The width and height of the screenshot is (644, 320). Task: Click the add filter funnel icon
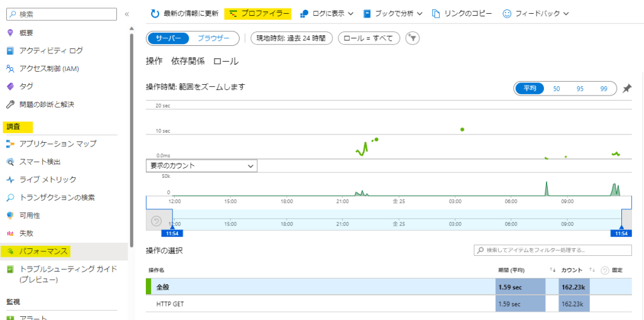[x=413, y=38]
